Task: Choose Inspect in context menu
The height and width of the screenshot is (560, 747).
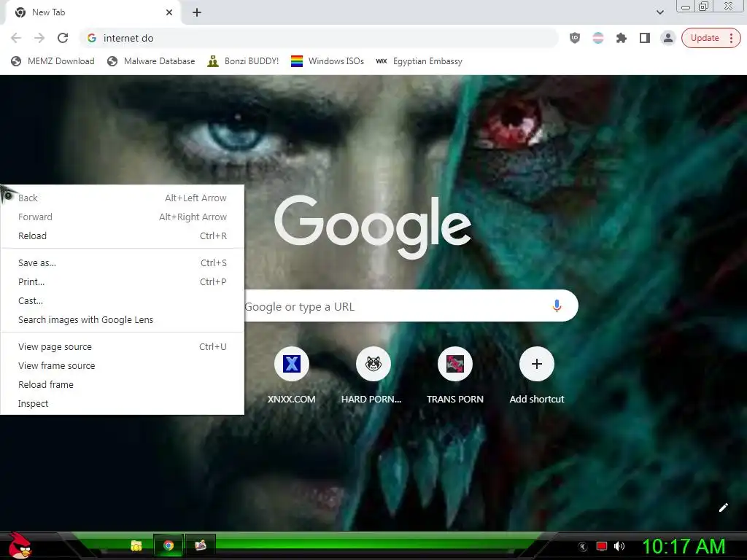Action: coord(123,404)
